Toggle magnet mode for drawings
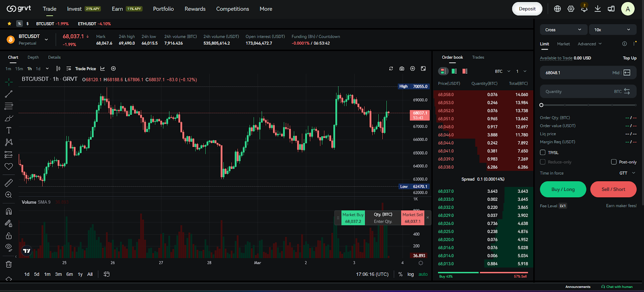 pos(8,211)
